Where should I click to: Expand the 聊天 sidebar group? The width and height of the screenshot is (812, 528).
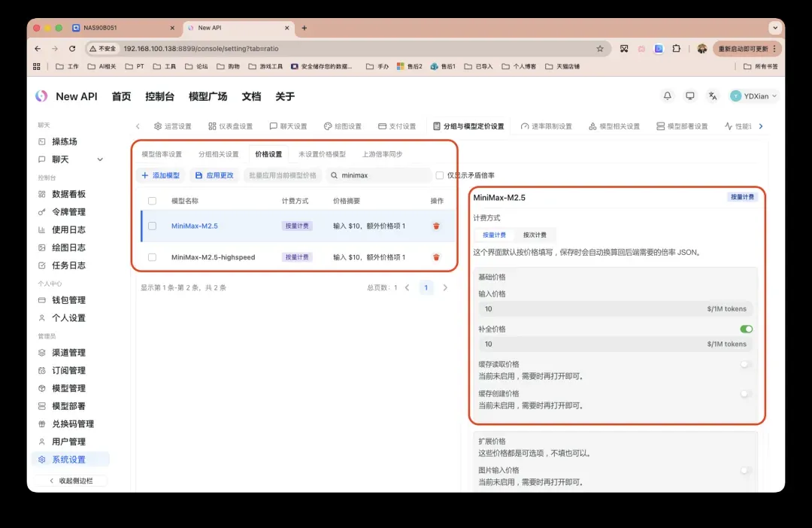tap(100, 159)
